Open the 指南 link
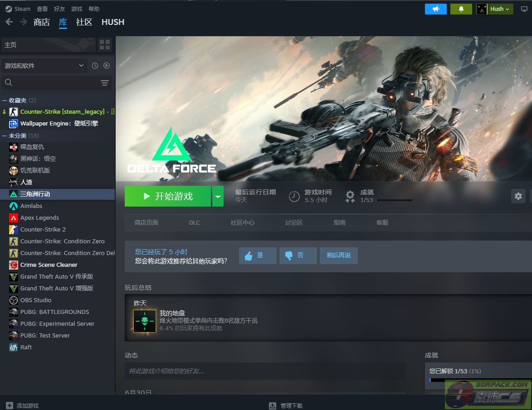Screen dimensions: 532x410 (339, 222)
